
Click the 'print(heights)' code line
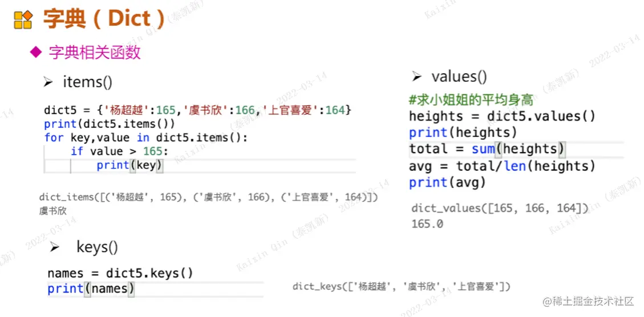click(x=463, y=133)
